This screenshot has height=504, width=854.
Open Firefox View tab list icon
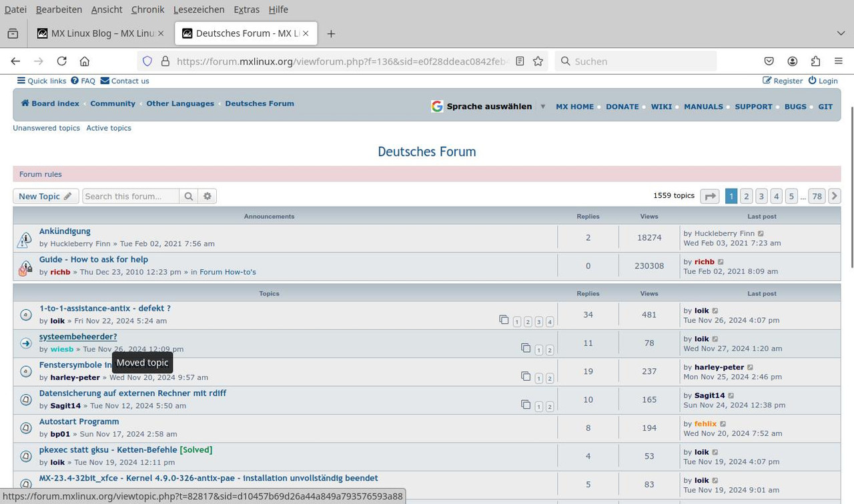(x=13, y=33)
